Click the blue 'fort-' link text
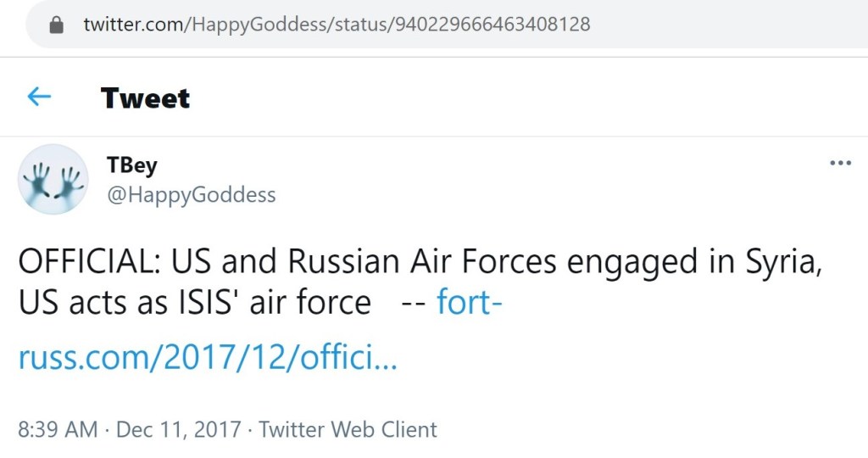The height and width of the screenshot is (458, 868). [469, 303]
